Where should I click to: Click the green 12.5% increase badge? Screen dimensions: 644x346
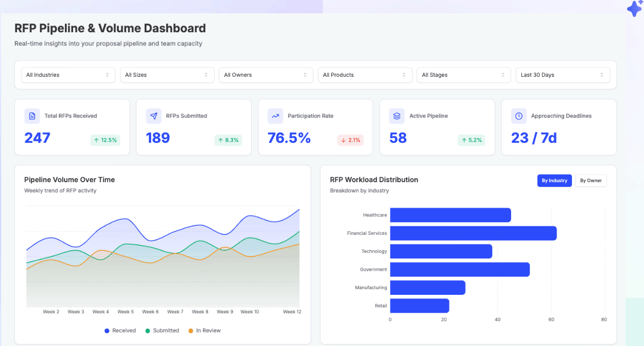pos(105,140)
